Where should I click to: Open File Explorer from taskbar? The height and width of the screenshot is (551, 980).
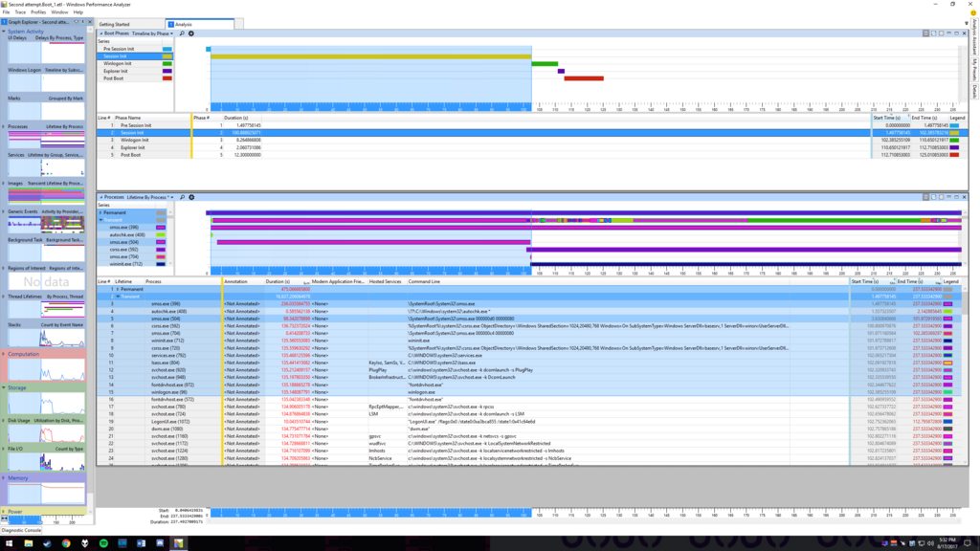tap(28, 543)
